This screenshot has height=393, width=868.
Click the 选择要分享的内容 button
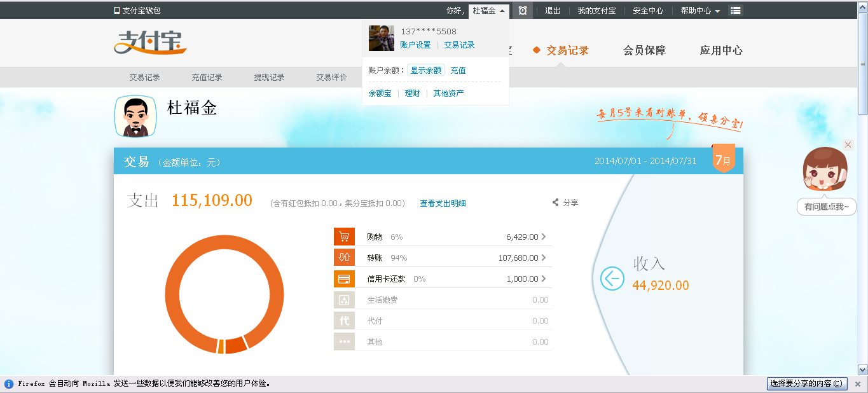[807, 383]
